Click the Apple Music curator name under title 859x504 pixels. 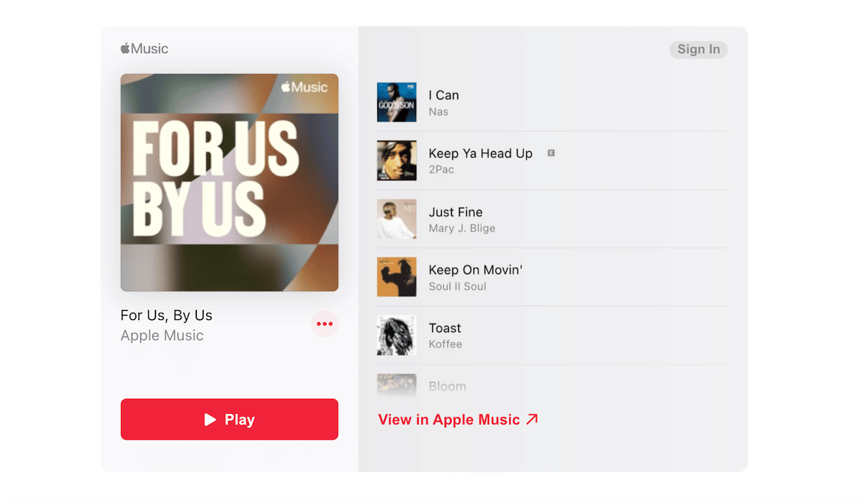[162, 335]
